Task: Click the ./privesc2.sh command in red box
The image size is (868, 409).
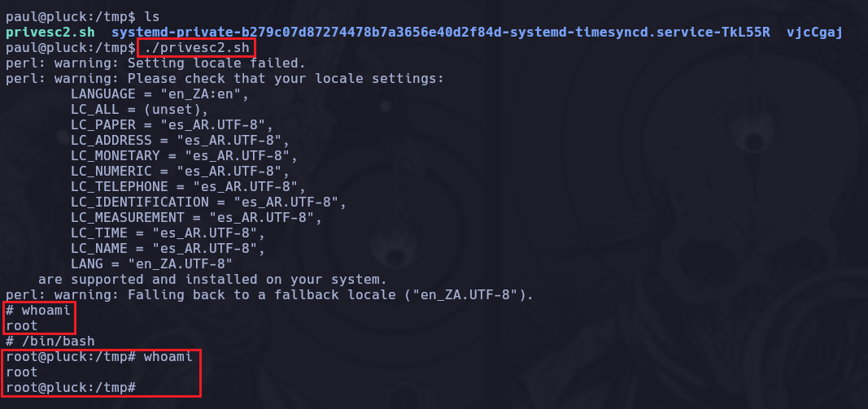Action: [196, 48]
